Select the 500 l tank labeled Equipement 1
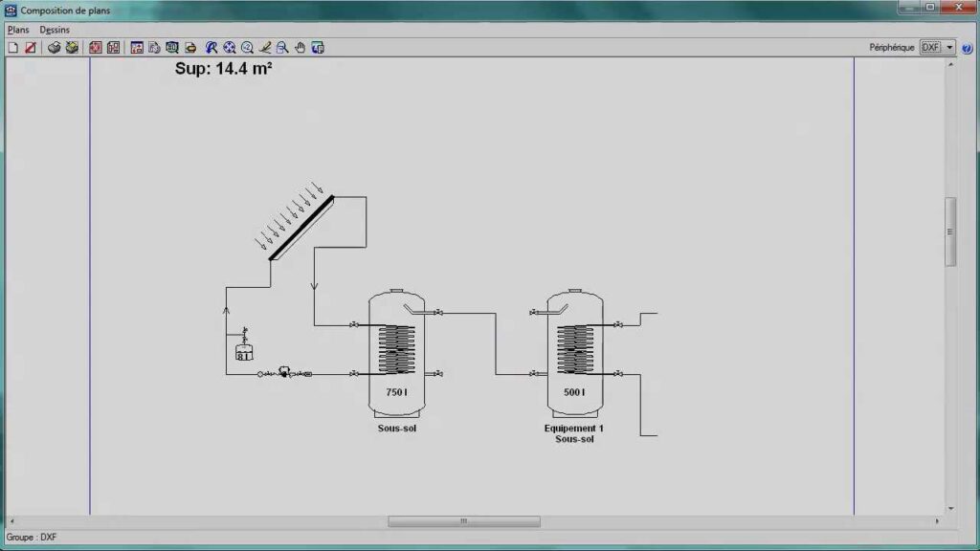Image resolution: width=980 pixels, height=551 pixels. [x=574, y=352]
